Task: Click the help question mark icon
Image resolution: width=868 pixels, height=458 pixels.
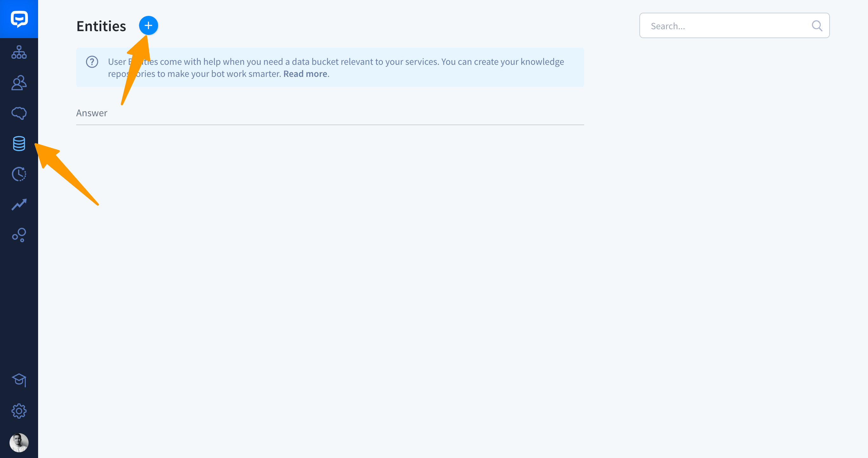Action: pyautogui.click(x=92, y=62)
